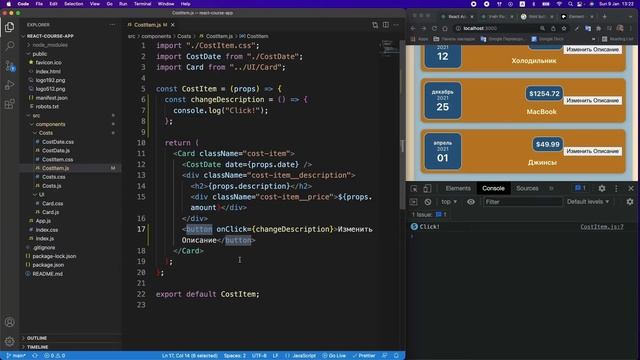Open App.js in file explorer

coord(43,221)
